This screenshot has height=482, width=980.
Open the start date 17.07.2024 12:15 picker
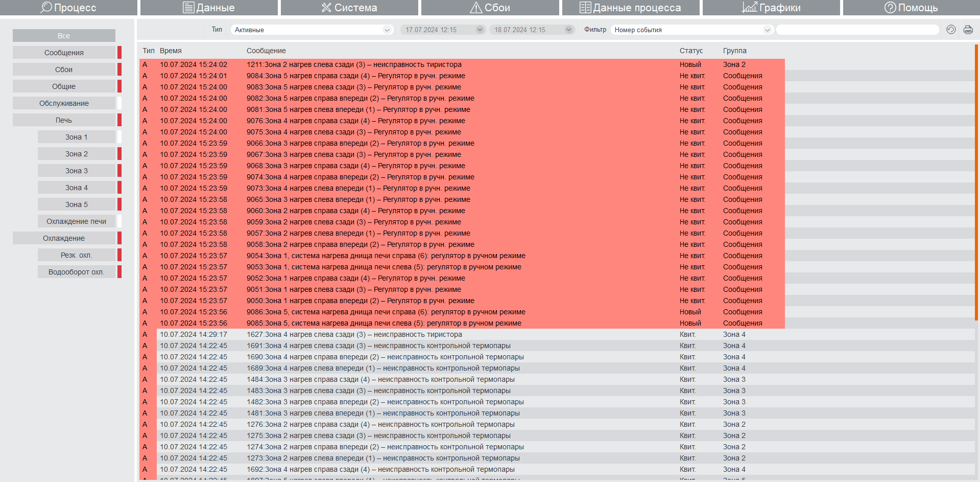(442, 30)
